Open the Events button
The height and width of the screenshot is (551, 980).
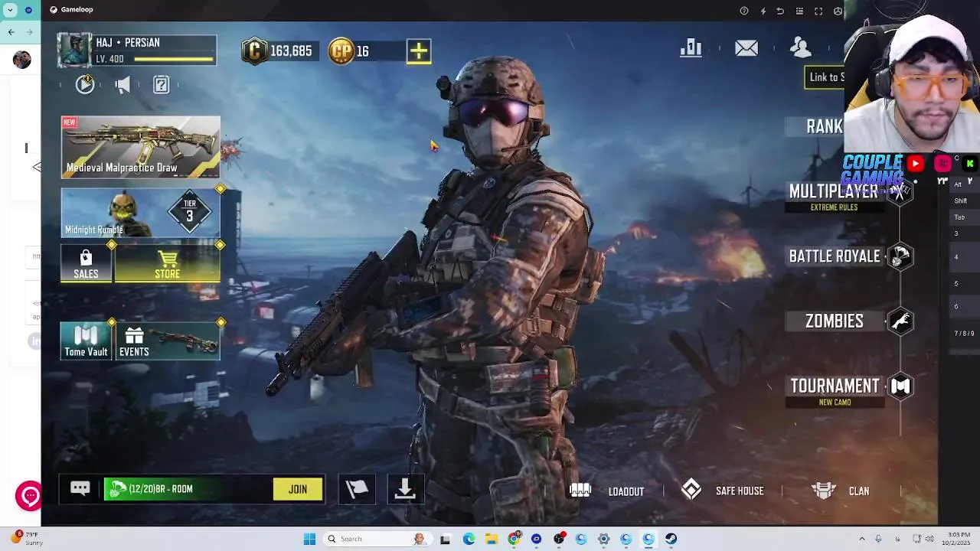click(x=168, y=341)
